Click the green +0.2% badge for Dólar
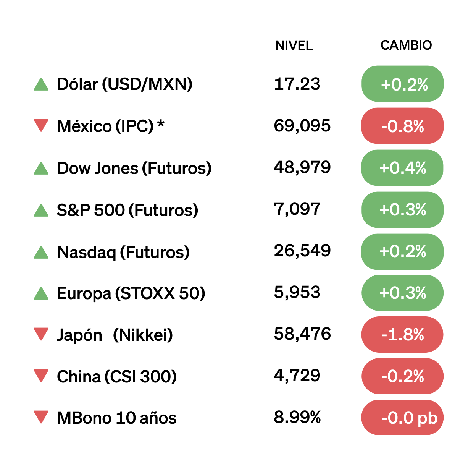 point(403,84)
